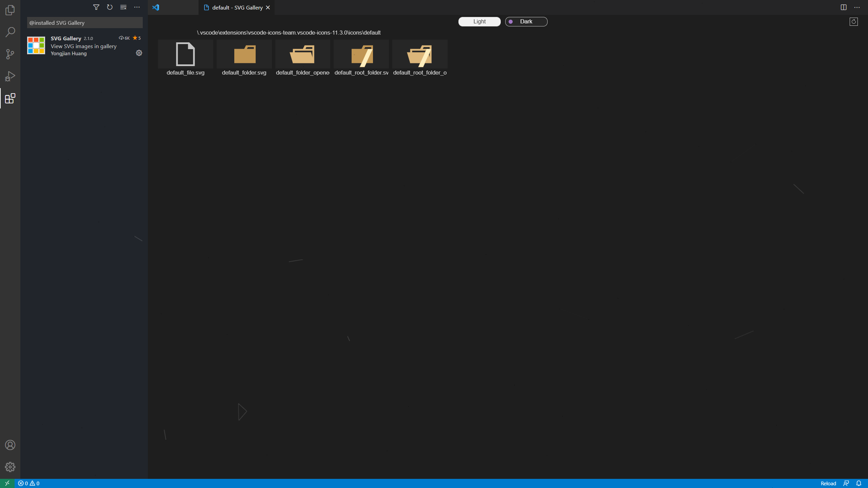Viewport: 868px width, 488px height.
Task: Open the remote window indicator
Action: pos(7,483)
